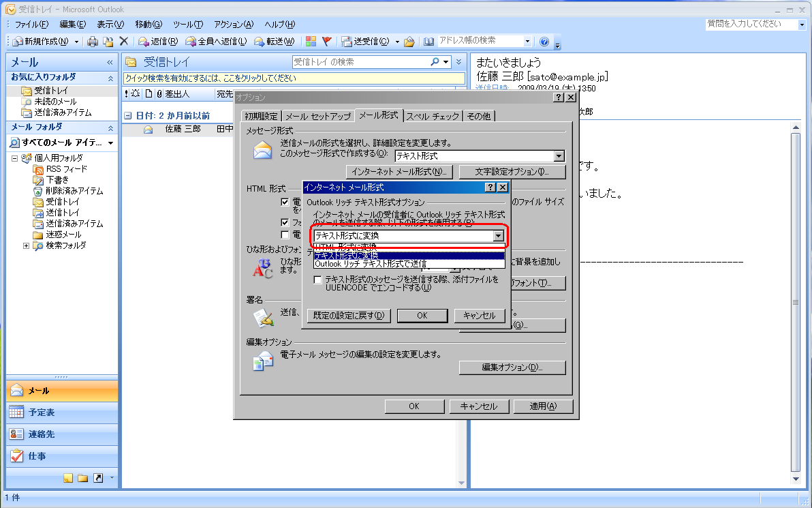Switch to the 初期設定 tab
The image size is (812, 508).
tap(262, 117)
